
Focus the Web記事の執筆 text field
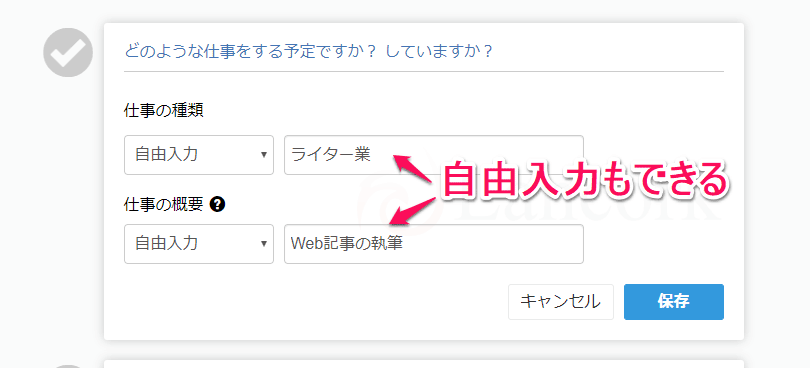point(434,244)
